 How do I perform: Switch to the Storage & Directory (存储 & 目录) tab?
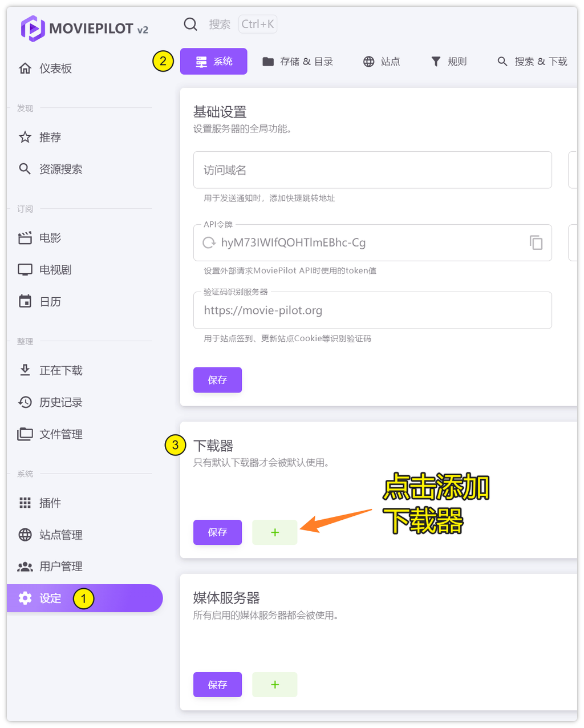tap(298, 62)
